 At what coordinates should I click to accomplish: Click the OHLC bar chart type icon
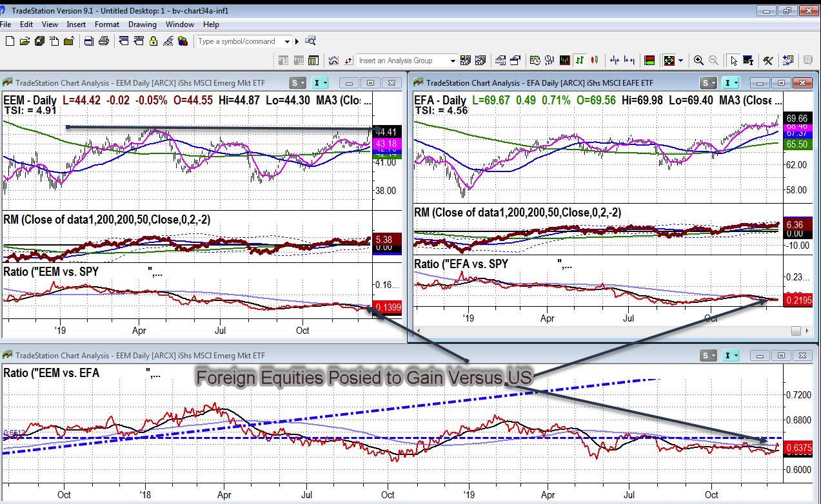pos(579,60)
